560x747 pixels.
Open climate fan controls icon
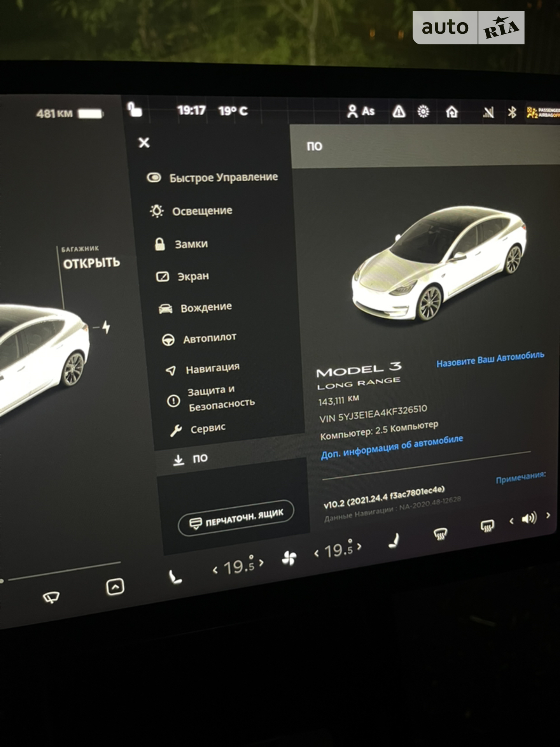coord(289,558)
